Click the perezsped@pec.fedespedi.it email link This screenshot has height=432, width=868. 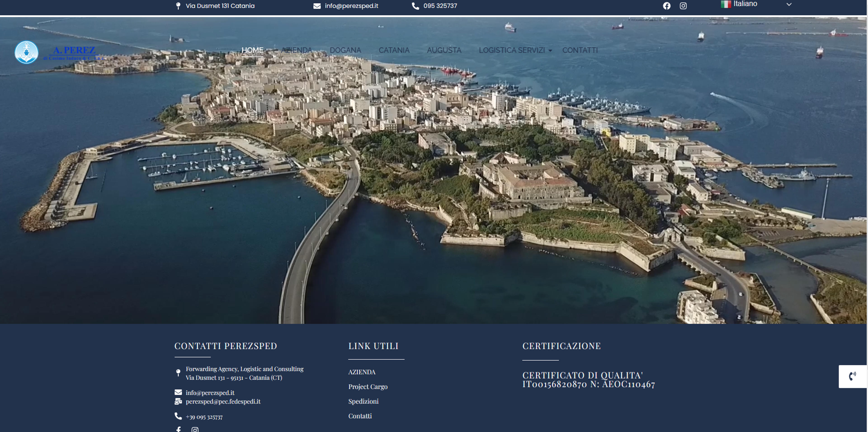click(223, 401)
